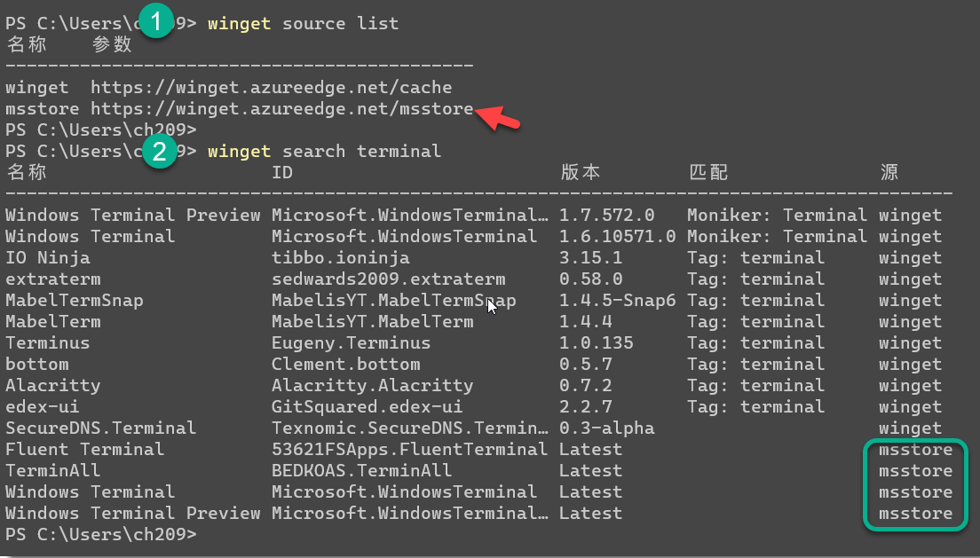Viewport: 980px width, 558px height.
Task: Click "名称" header of the search results
Action: (x=27, y=172)
